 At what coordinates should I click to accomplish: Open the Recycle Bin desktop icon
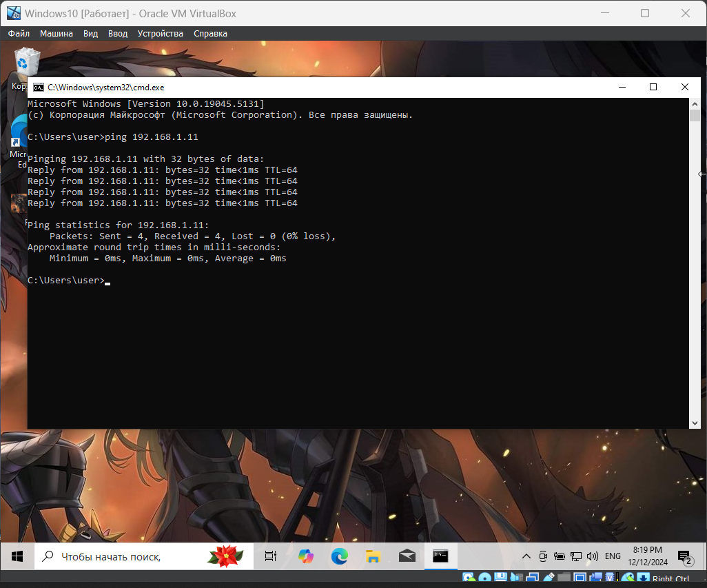pos(25,63)
